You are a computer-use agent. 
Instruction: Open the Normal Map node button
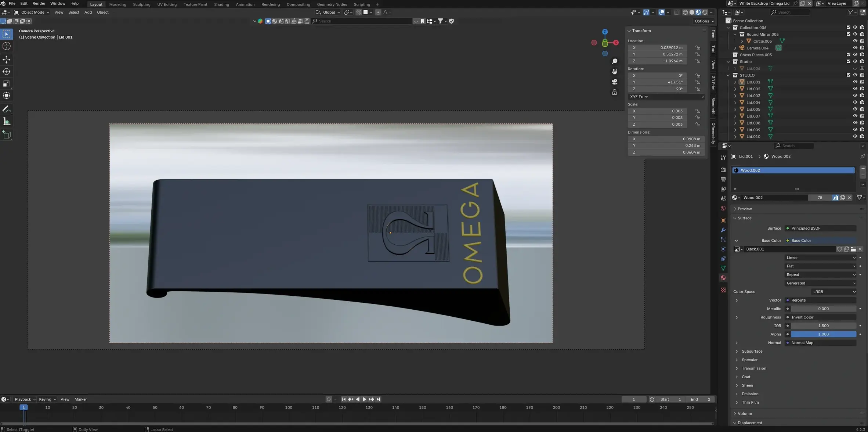(821, 343)
